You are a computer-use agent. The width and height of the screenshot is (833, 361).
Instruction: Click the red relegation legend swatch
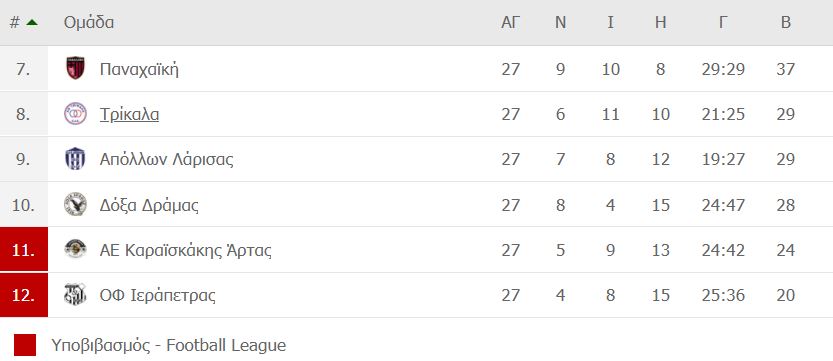(x=25, y=345)
